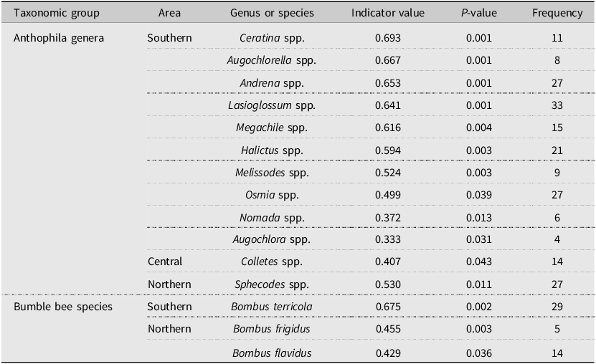Viewport: 596px width, 364px height.
Task: Click the frequency value 33
Action: tap(557, 105)
